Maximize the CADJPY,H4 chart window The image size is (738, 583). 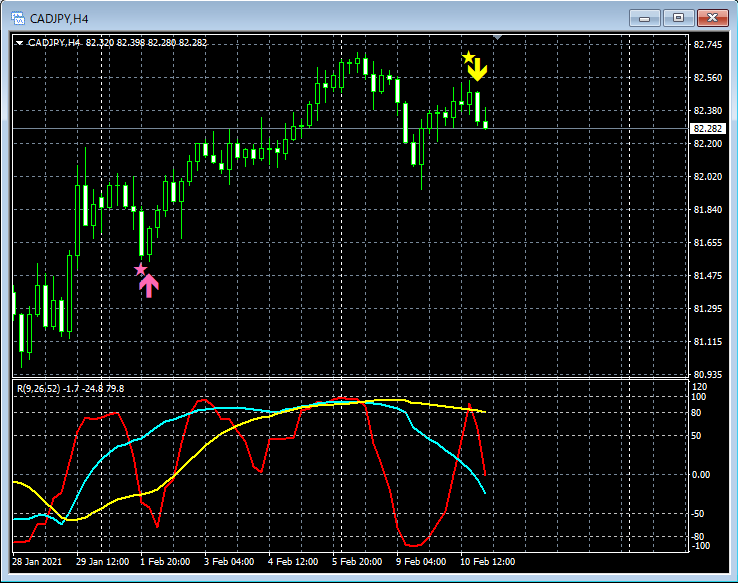678,18
